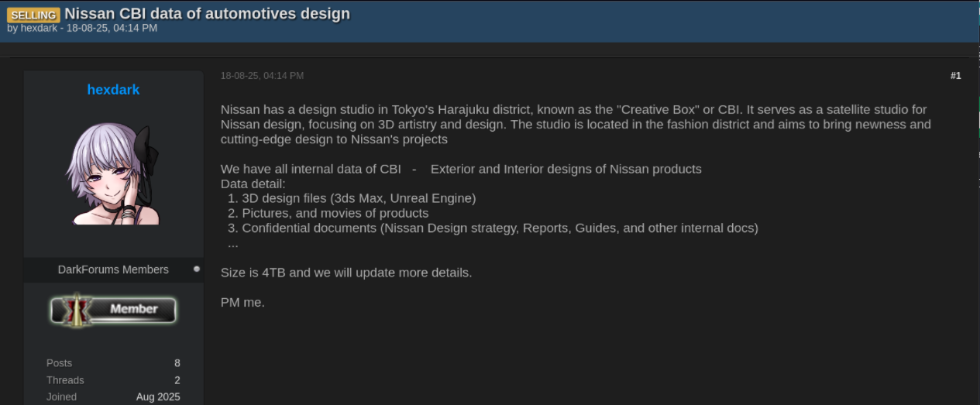980x405 pixels.
Task: Click the yellow SELLING tag badge
Action: (x=34, y=15)
